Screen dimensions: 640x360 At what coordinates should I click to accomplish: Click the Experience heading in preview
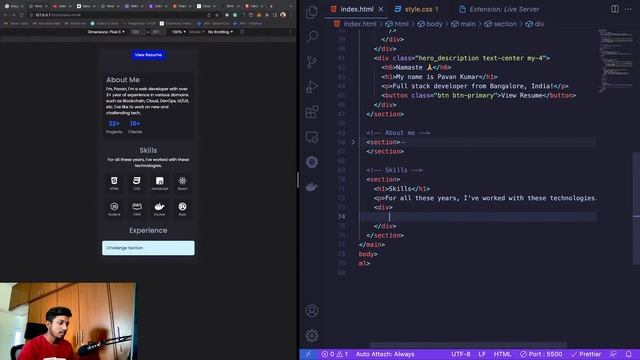click(x=148, y=230)
